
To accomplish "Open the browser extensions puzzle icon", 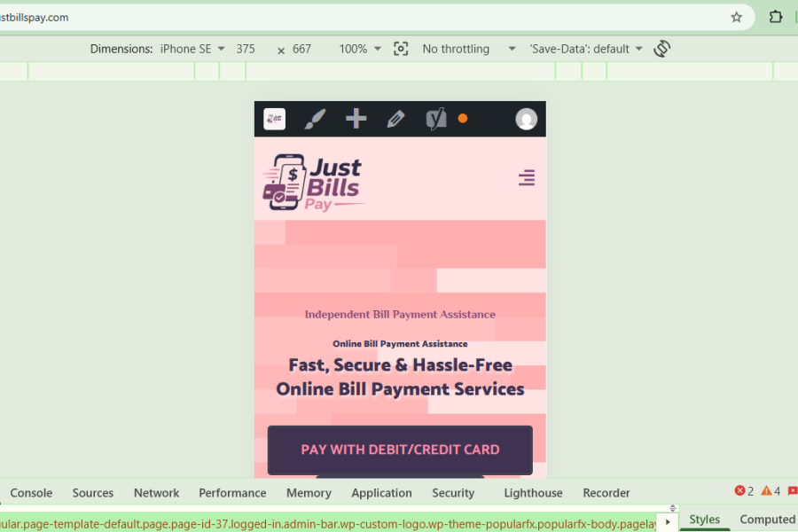I will 775,17.
